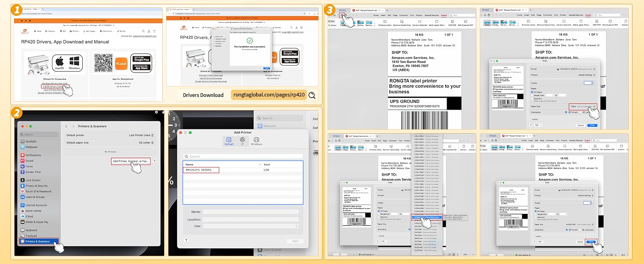
Task: Open Paper Size dropdown showing 4.00x6.00
Action: coord(580,224)
